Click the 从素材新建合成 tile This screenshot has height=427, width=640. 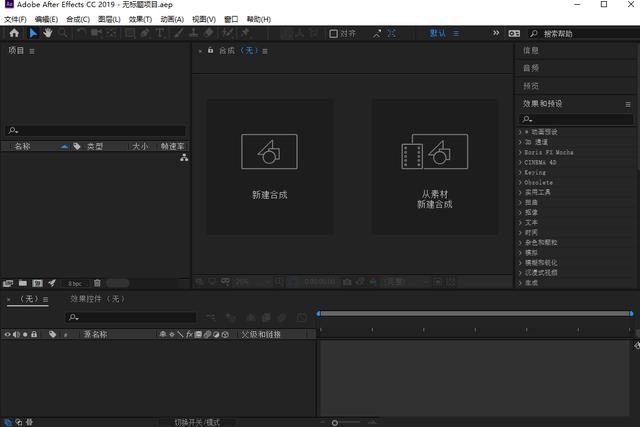click(435, 167)
